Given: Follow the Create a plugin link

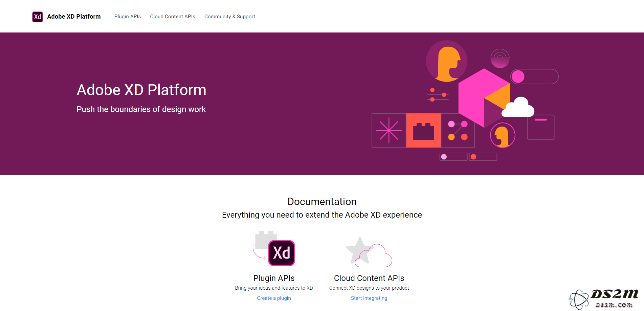Looking at the screenshot, I should point(274,298).
